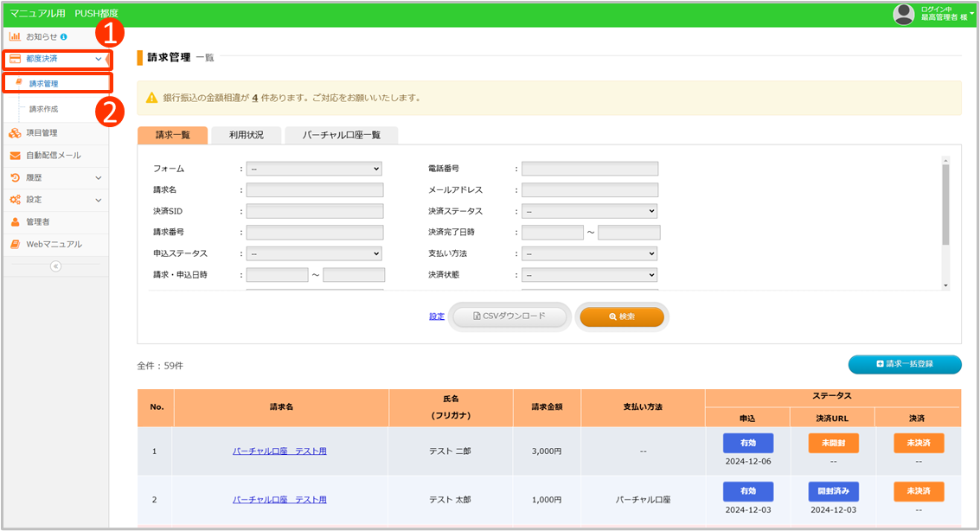Click the 自動配信メール envelope icon
Image resolution: width=980 pixels, height=531 pixels.
coord(15,155)
